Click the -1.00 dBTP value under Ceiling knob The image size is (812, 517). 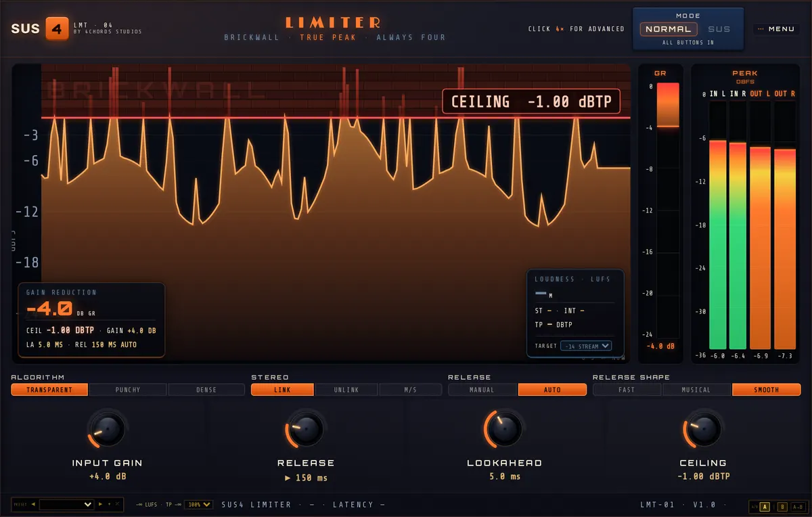703,477
